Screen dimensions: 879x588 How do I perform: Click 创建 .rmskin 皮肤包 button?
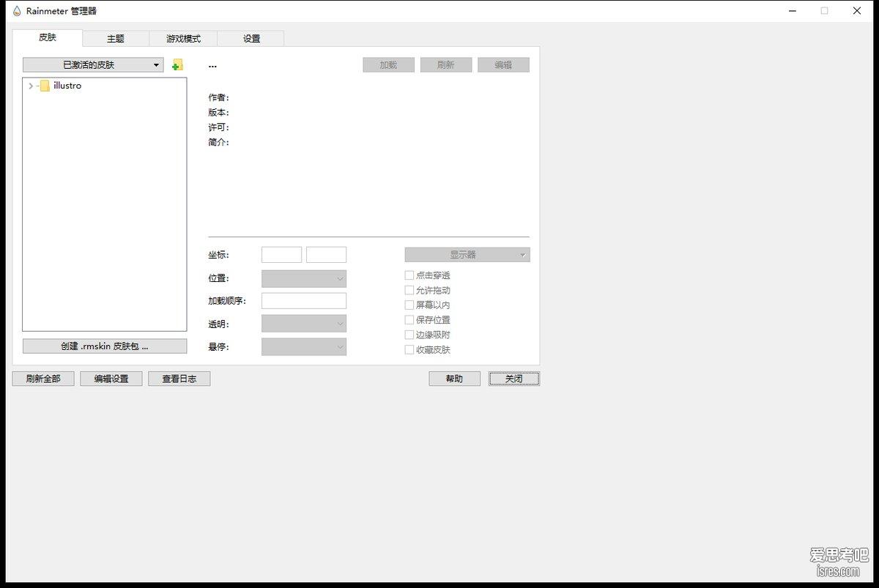point(105,346)
